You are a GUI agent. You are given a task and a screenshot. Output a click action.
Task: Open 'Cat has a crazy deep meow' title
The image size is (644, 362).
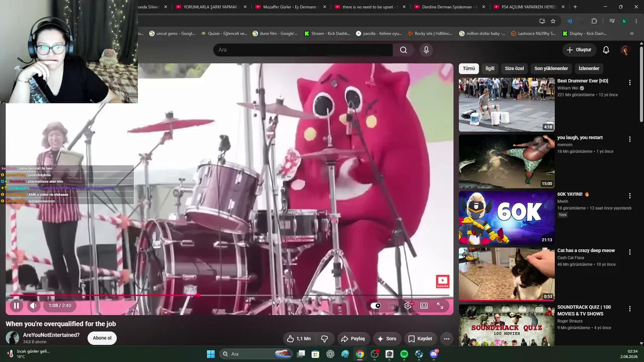586,250
